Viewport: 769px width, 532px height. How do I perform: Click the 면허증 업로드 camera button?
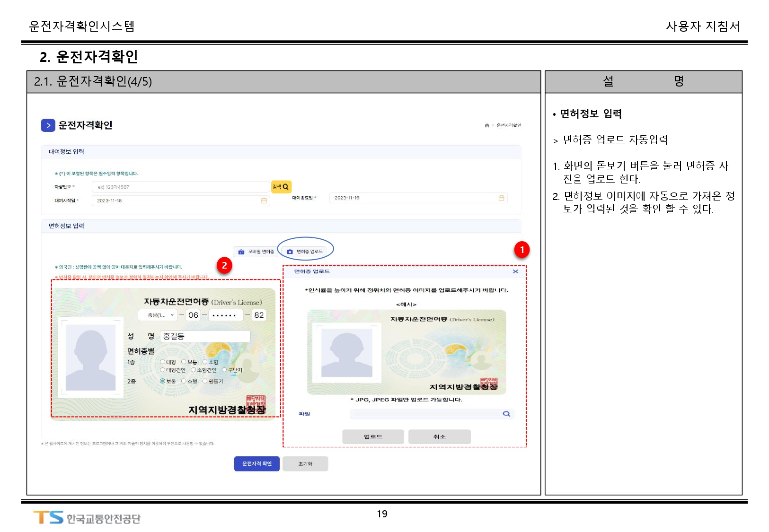tap(305, 252)
